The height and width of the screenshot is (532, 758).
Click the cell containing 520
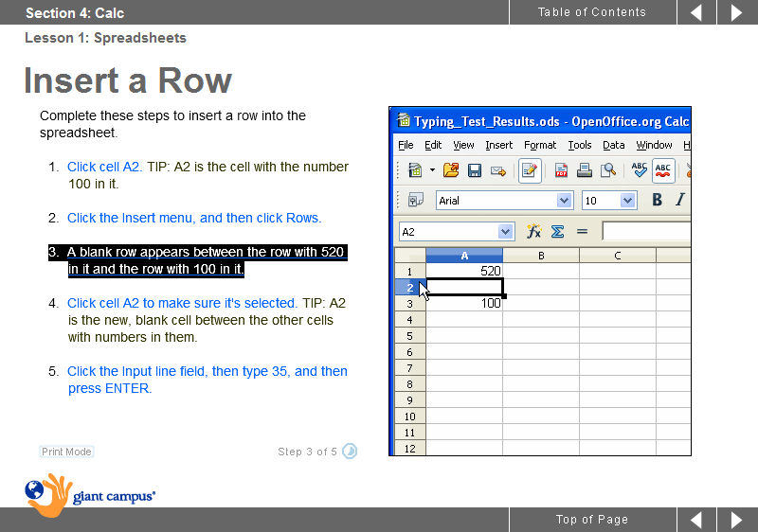point(464,271)
